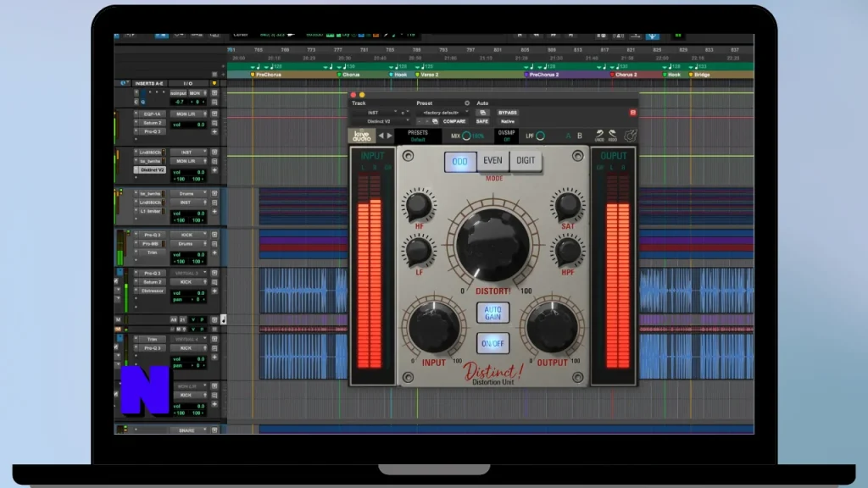Screen dimensions: 868x488
Task: Click the SAT knob
Action: click(x=568, y=205)
